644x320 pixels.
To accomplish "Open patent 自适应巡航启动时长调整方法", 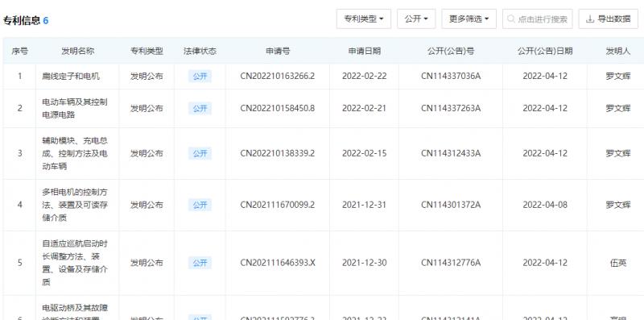I will pyautogui.click(x=75, y=263).
